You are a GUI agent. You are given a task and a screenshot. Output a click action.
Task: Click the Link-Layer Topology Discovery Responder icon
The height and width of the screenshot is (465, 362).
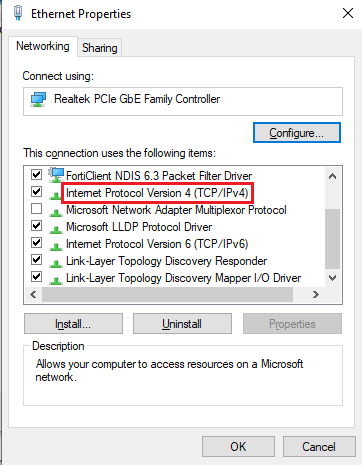[56, 264]
